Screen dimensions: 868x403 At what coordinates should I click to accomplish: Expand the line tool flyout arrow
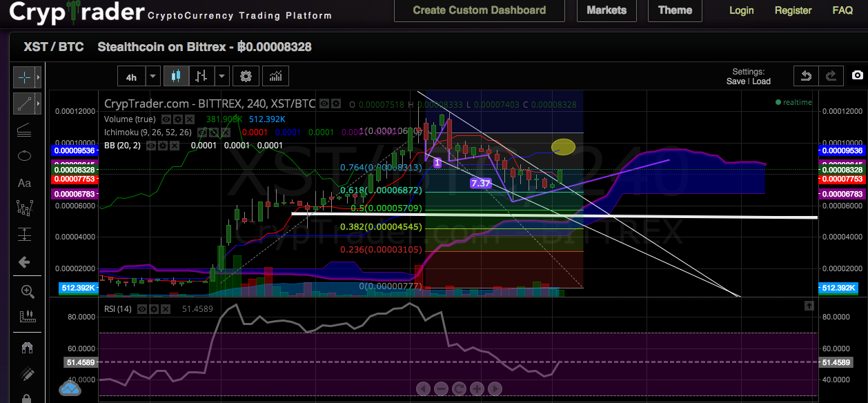pos(37,104)
